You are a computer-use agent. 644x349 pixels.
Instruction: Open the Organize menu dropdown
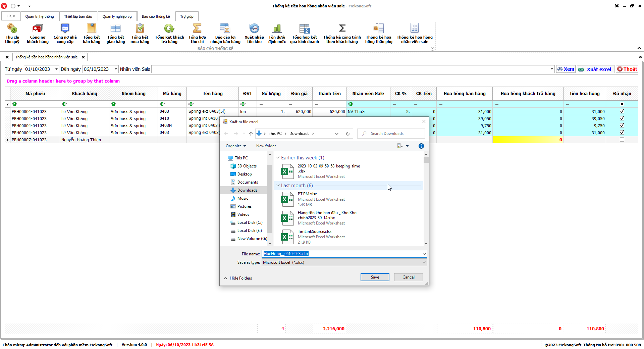pyautogui.click(x=236, y=146)
